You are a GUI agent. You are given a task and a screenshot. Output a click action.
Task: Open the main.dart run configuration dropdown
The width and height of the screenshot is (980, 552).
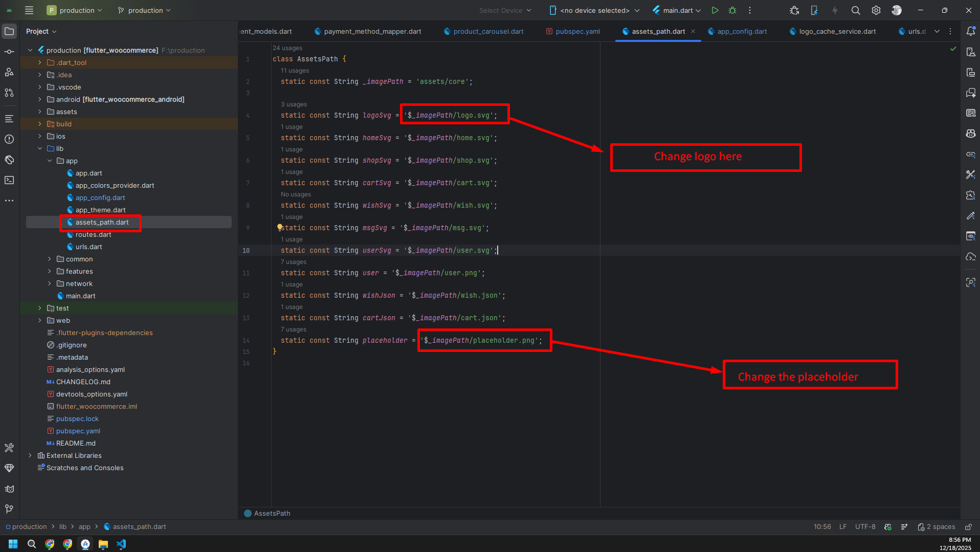click(678, 10)
